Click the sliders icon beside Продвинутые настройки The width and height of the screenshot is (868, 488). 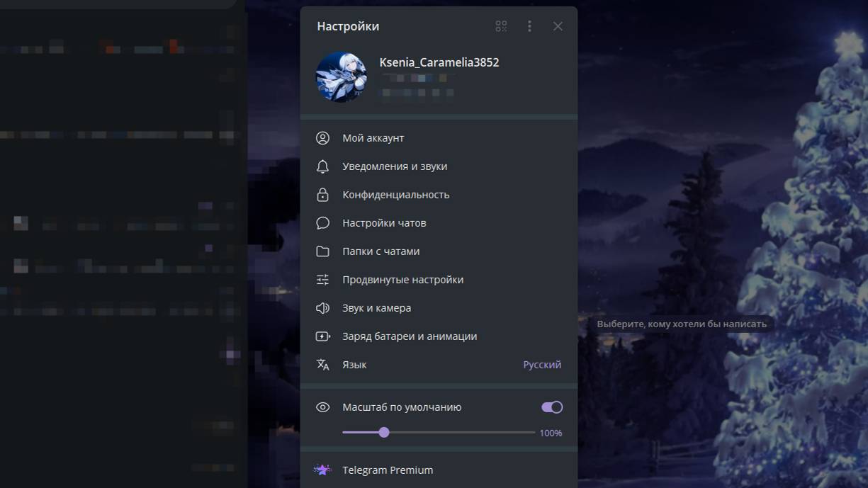point(322,280)
